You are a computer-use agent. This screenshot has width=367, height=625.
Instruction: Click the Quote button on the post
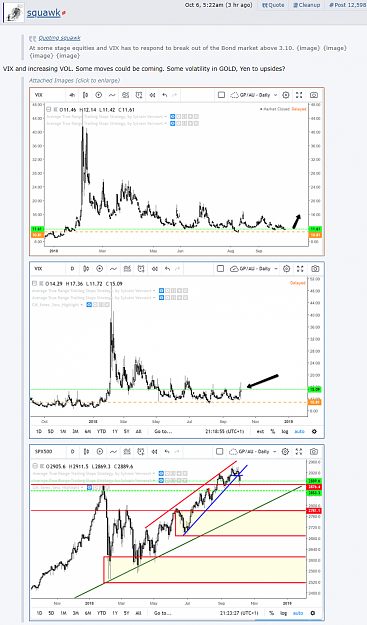coord(273,5)
